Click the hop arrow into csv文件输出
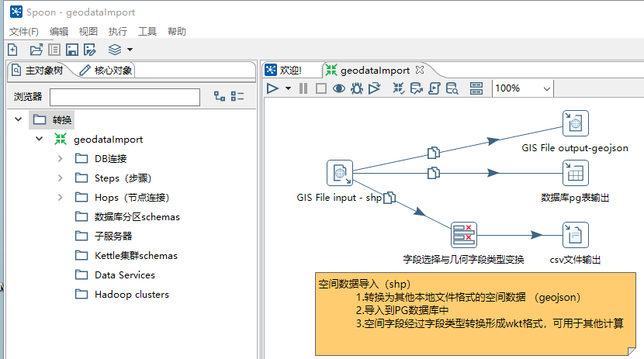Screen dimensions: 644x359 [x=536, y=235]
